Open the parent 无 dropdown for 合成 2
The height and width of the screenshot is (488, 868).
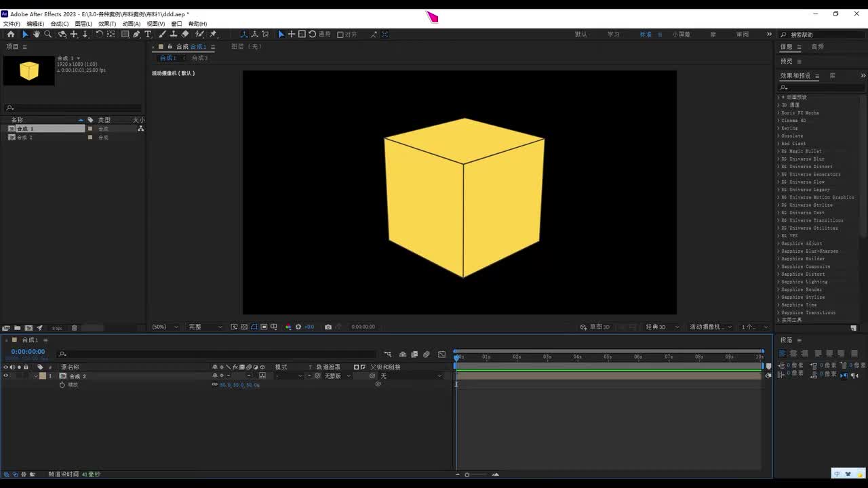click(410, 375)
